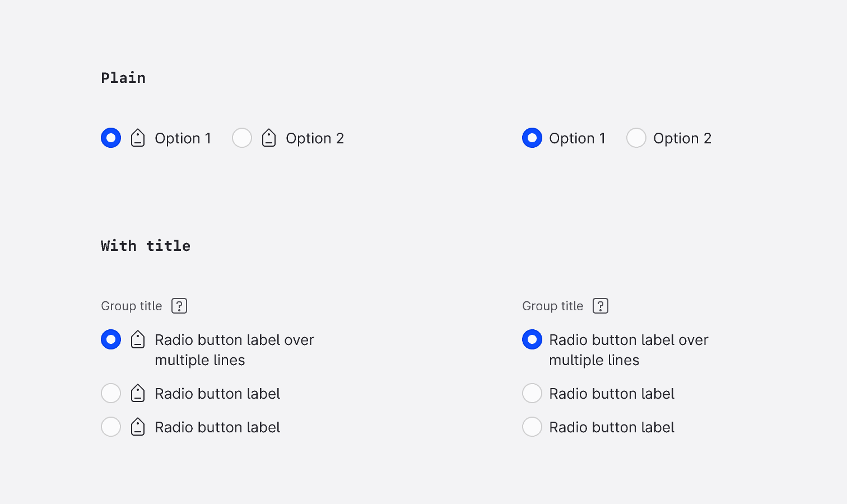847x504 pixels.
Task: Select the already-selected Option 1 on the right
Action: coord(532,138)
